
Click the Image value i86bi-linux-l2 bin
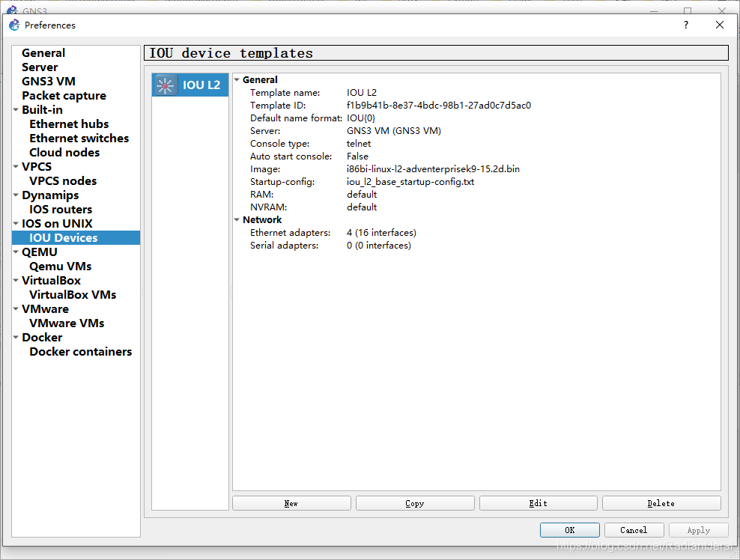433,169
